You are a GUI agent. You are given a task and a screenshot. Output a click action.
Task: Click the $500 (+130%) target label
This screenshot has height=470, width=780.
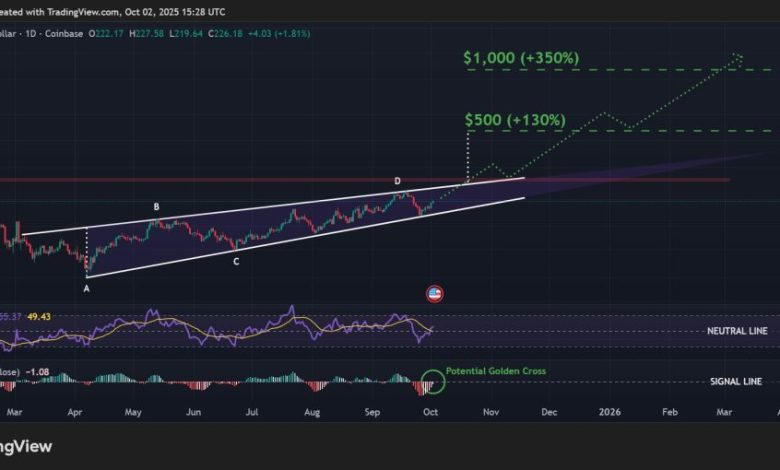click(x=515, y=120)
